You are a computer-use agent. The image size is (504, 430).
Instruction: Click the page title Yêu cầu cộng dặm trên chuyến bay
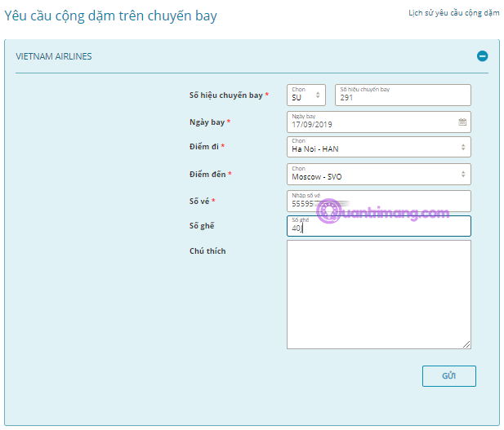(x=110, y=16)
